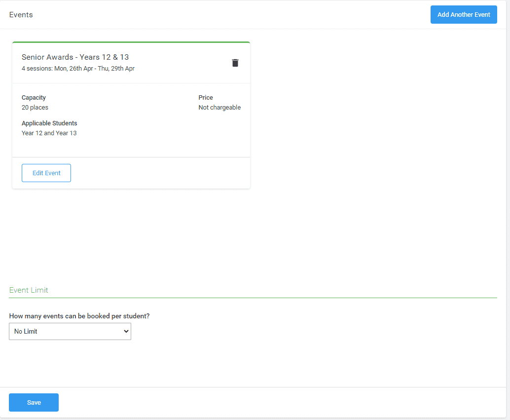
Task: Click the Capacity label
Action: coord(34,97)
